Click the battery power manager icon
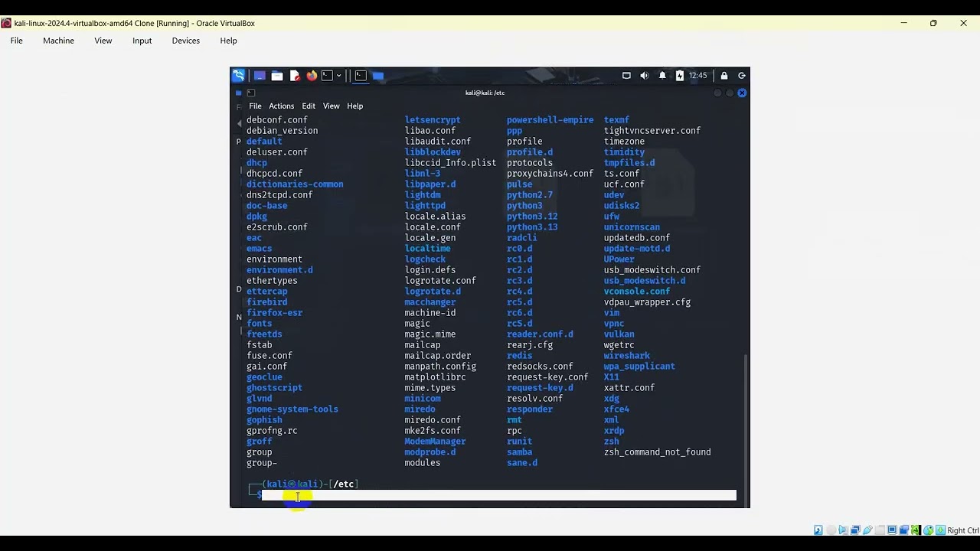 click(679, 76)
